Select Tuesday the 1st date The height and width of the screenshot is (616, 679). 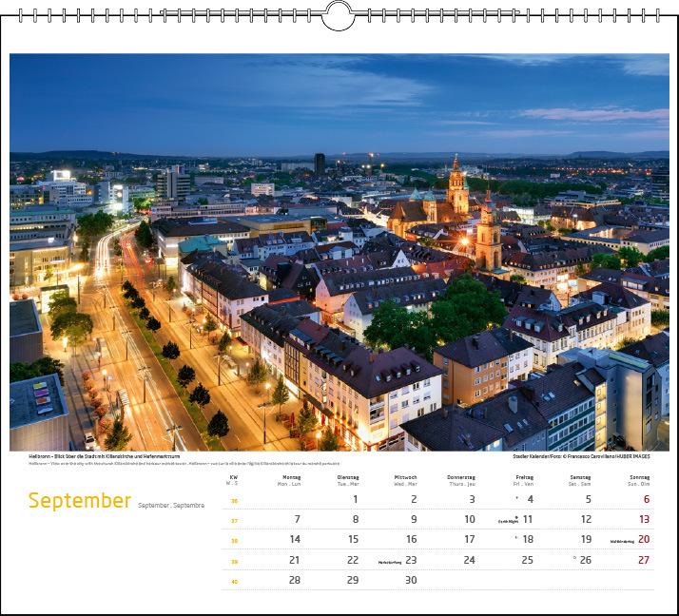tap(355, 499)
